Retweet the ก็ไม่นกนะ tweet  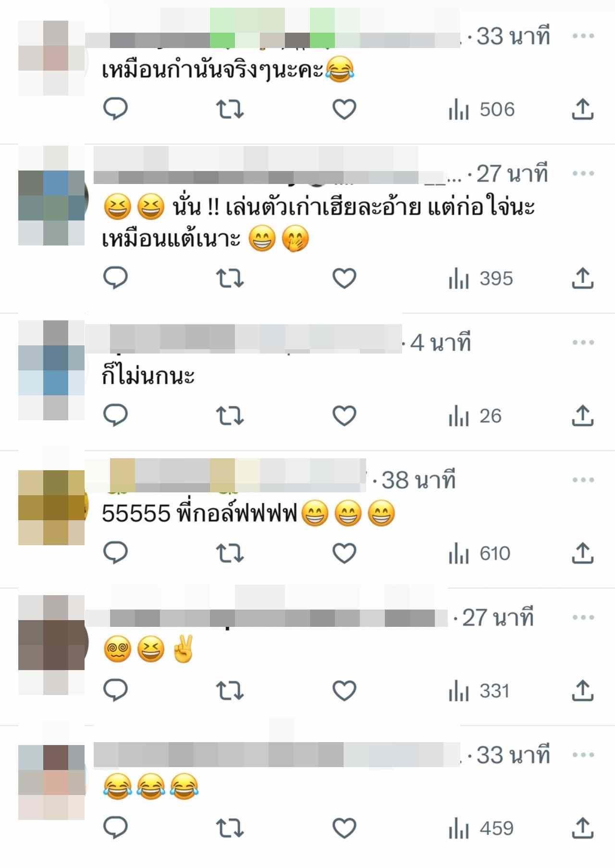click(x=230, y=416)
